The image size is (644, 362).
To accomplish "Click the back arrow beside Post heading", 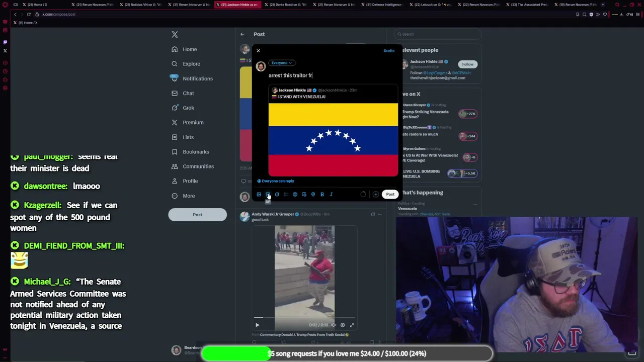I will (242, 34).
